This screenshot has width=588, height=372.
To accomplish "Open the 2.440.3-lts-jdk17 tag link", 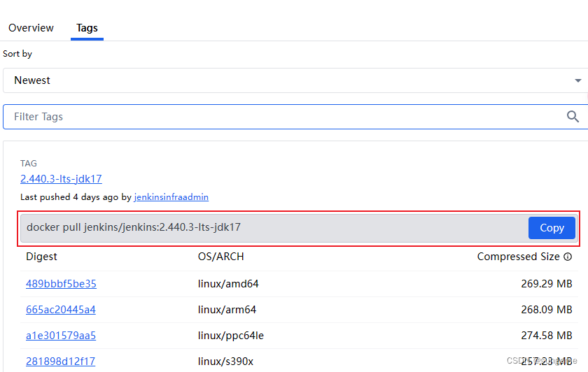I will point(61,178).
